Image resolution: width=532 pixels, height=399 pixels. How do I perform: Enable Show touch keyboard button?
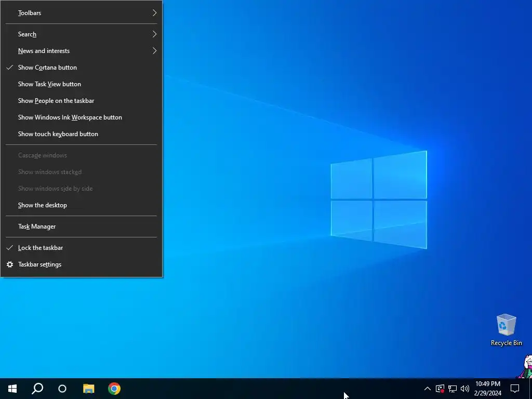(x=82, y=134)
